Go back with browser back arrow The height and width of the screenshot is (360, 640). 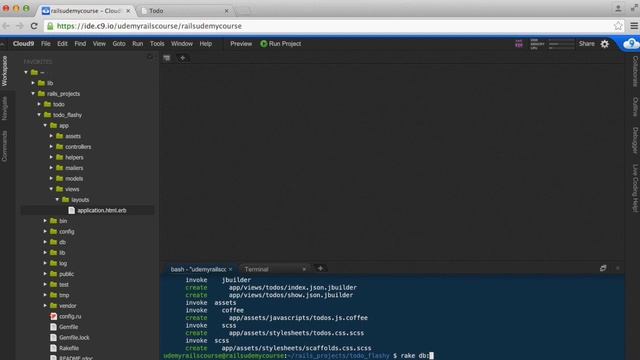click(6, 26)
